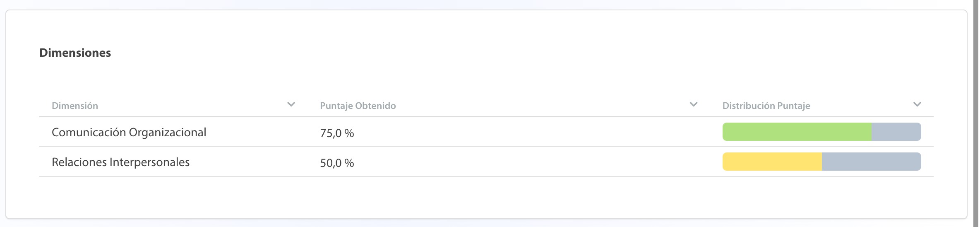The width and height of the screenshot is (980, 227).
Task: Click empty space between 75,0 % and green bar
Action: point(538,132)
